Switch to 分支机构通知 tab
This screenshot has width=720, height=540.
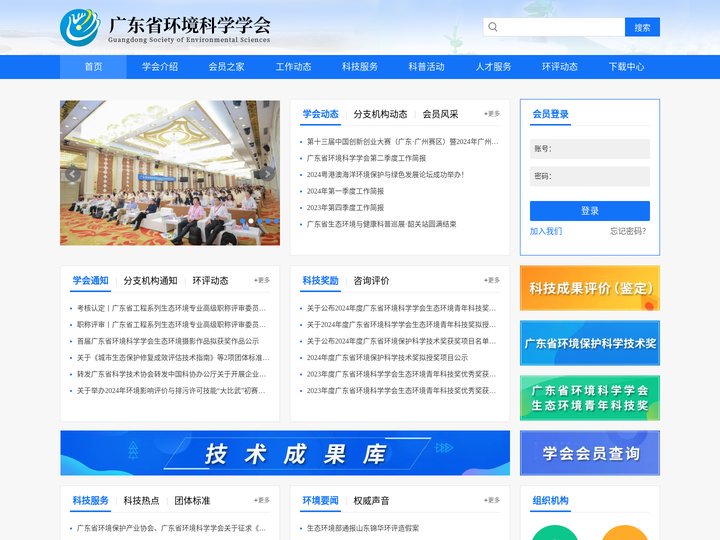(150, 281)
